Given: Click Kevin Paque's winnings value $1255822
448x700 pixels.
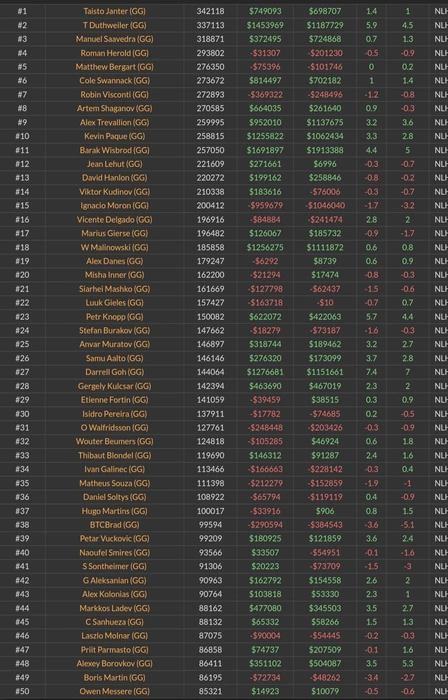Looking at the screenshot, I should pos(265,136).
